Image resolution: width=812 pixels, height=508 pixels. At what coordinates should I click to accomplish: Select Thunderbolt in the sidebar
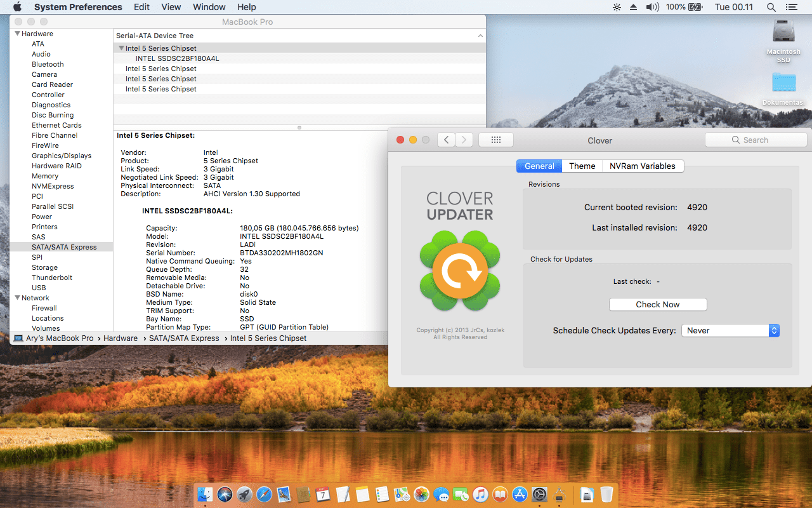[52, 277]
